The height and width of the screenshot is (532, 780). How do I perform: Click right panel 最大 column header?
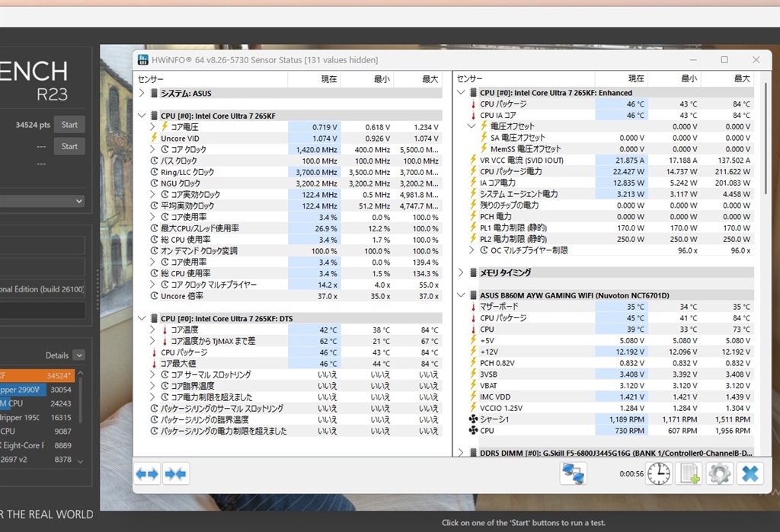[x=727, y=78]
